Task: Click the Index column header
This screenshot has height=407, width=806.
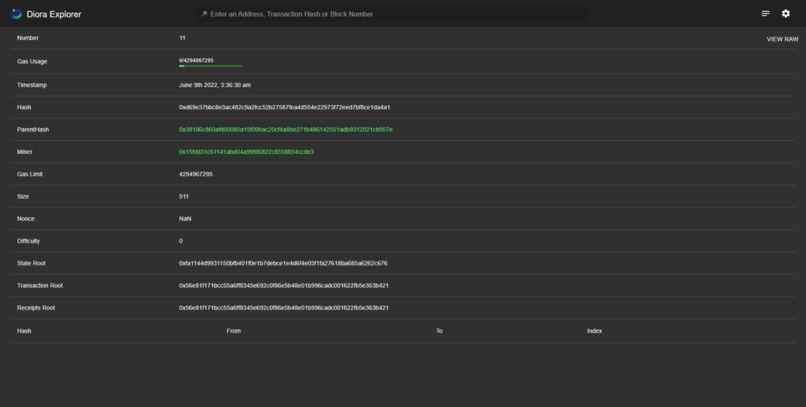Action: pyautogui.click(x=594, y=330)
